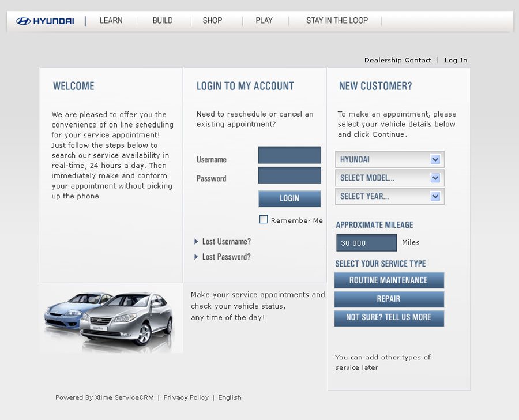Open the LEARN menu

(x=111, y=21)
